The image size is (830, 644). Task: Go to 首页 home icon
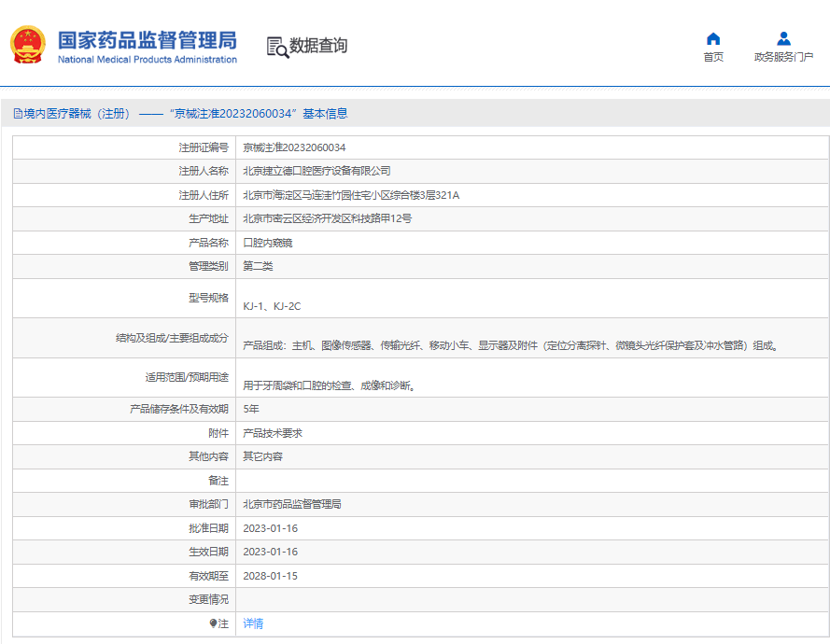pos(713,38)
